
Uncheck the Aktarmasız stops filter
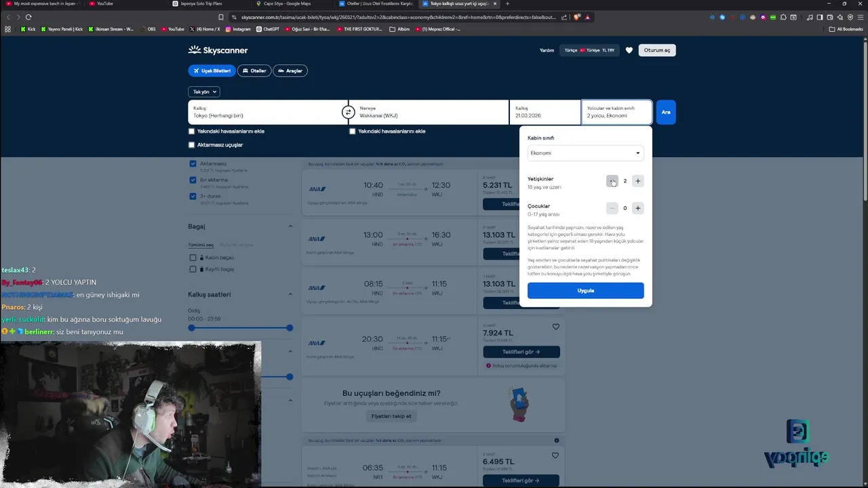[x=193, y=164]
